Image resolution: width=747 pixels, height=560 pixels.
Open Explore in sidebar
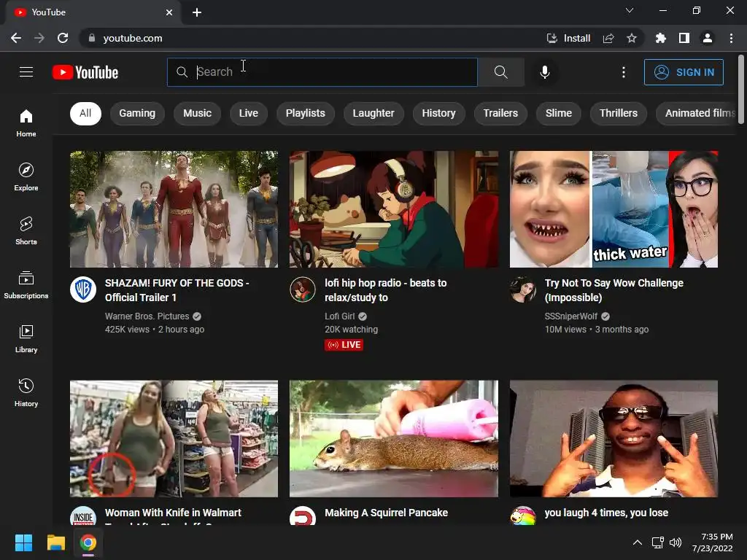point(26,177)
